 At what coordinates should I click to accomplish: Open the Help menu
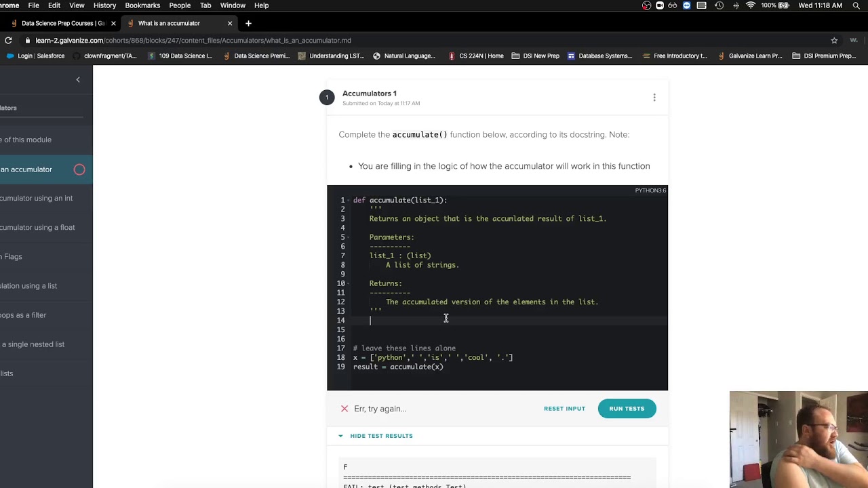(261, 5)
